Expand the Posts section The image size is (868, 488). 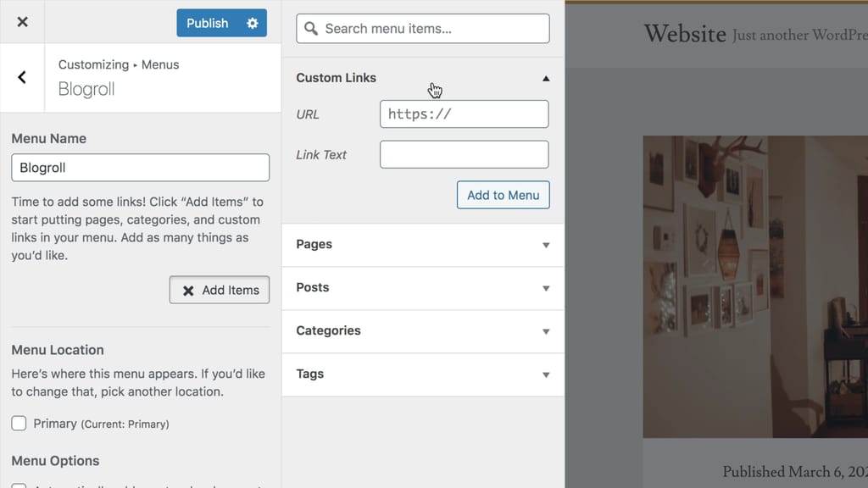(423, 288)
